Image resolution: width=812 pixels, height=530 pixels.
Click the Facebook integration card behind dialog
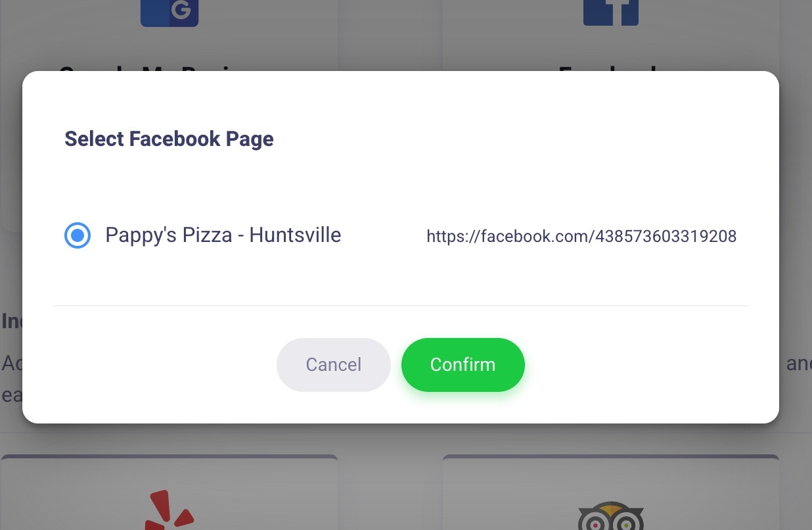click(x=611, y=36)
